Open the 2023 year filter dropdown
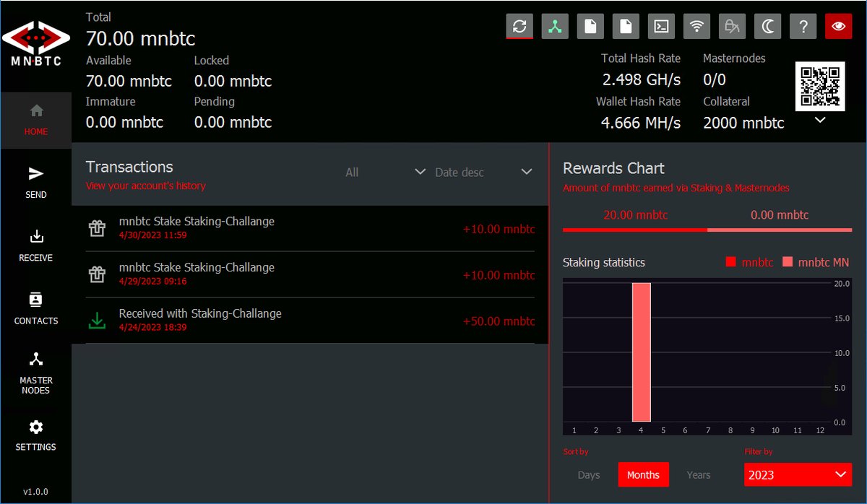Viewport: 867px width, 504px height. [x=798, y=474]
